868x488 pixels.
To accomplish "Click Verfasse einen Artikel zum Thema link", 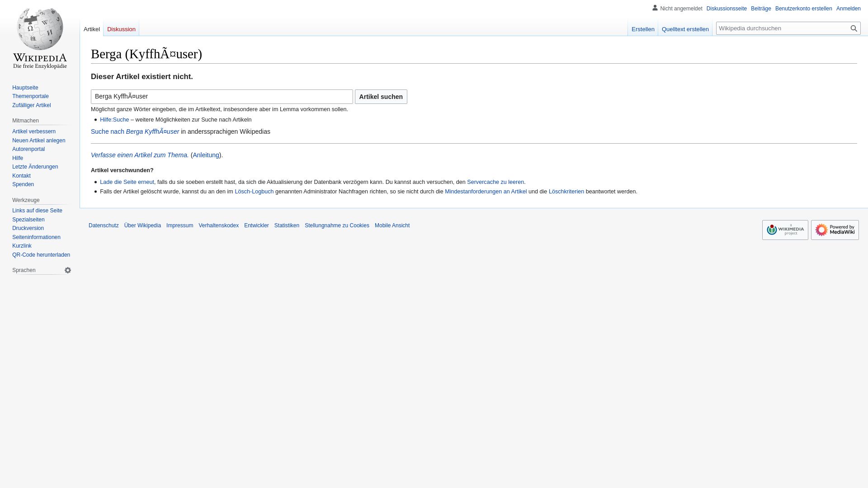I will 140,155.
